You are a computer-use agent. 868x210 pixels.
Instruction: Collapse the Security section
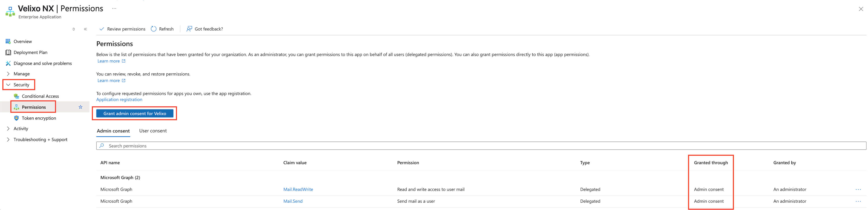(x=8, y=85)
